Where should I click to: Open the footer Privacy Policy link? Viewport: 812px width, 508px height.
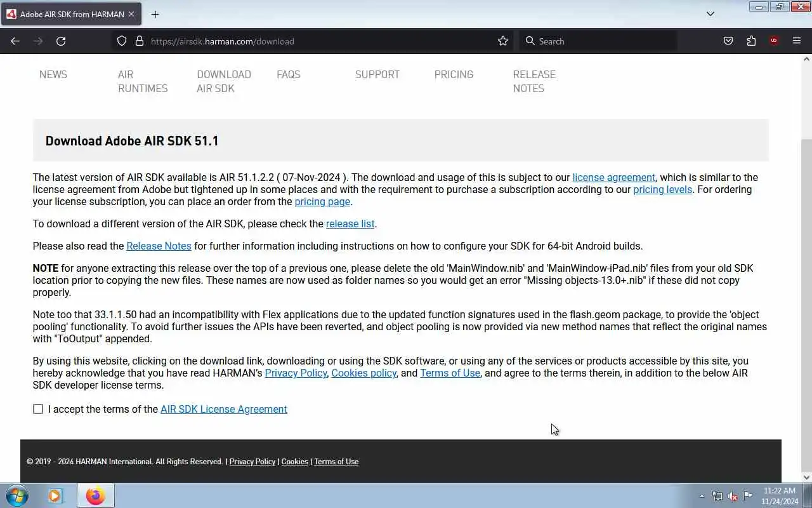click(252, 462)
